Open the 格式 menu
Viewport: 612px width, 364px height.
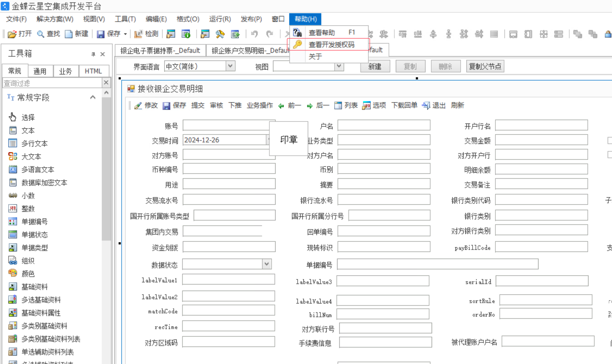pyautogui.click(x=188, y=19)
